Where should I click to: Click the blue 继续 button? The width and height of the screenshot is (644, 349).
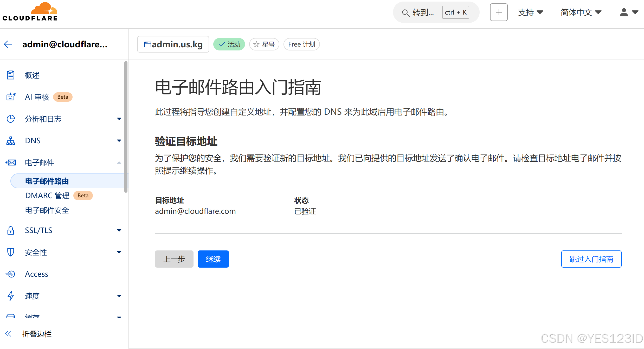pyautogui.click(x=213, y=259)
